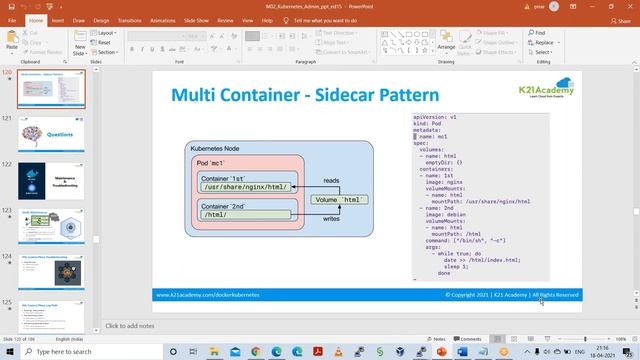640x360 pixels.
Task: Click Start From Beginning presentation icon
Action: (49, 7)
